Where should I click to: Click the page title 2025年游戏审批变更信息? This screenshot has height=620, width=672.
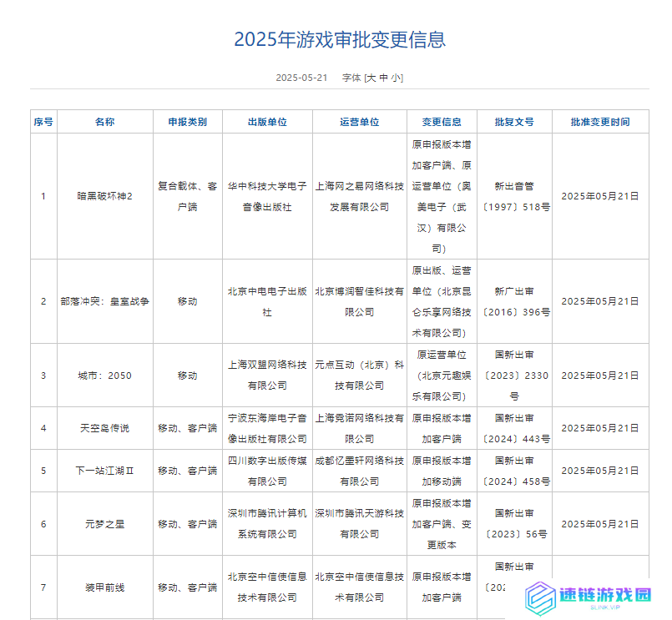point(340,39)
